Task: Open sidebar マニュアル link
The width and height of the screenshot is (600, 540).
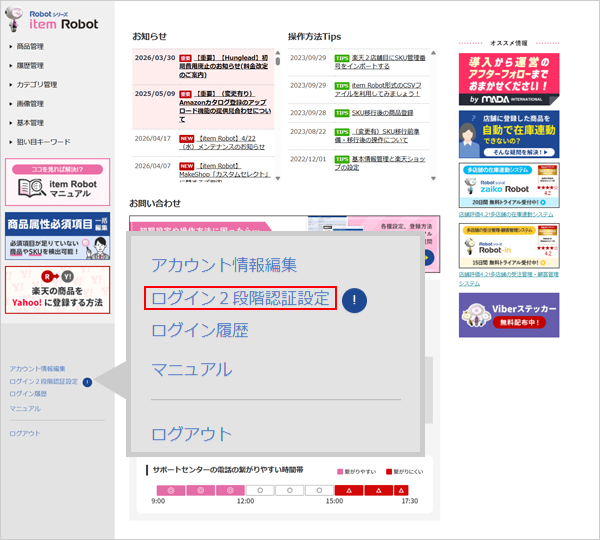Action: coord(25,409)
